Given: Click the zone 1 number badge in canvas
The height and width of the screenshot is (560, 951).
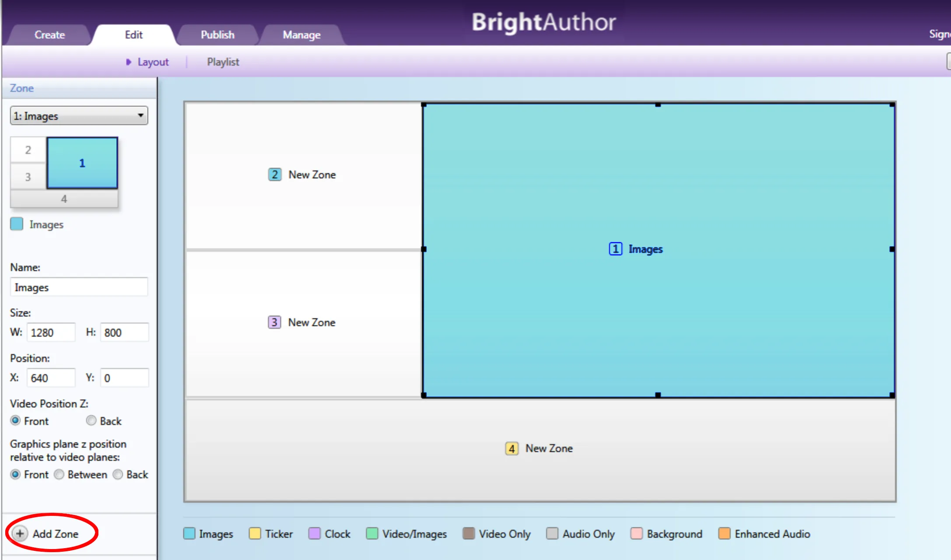Looking at the screenshot, I should [615, 249].
